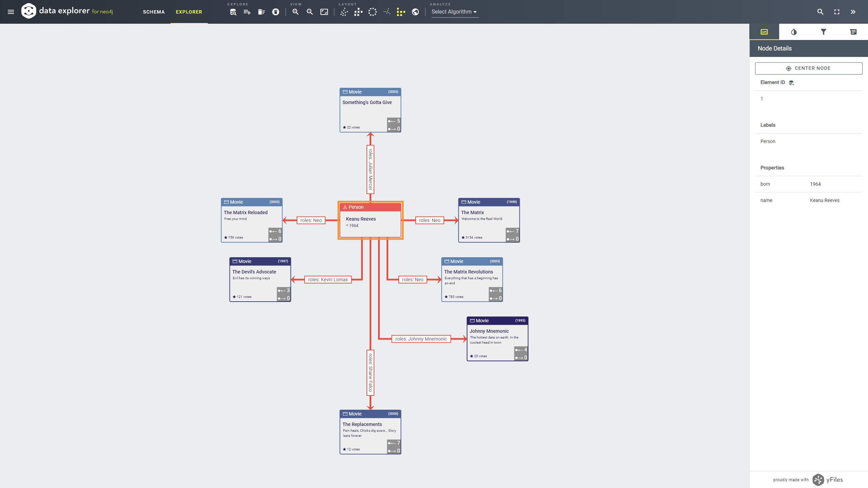Screen dimensions: 868x488
Task: Add new data to the graph
Action: 247,12
